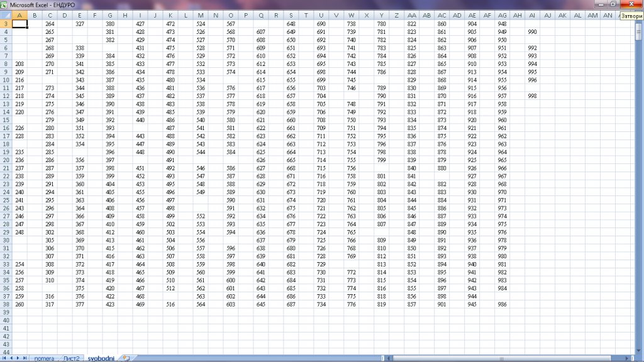Click cell containing 880
Image resolution: width=644 pixels, height=362 pixels.
coord(442,168)
